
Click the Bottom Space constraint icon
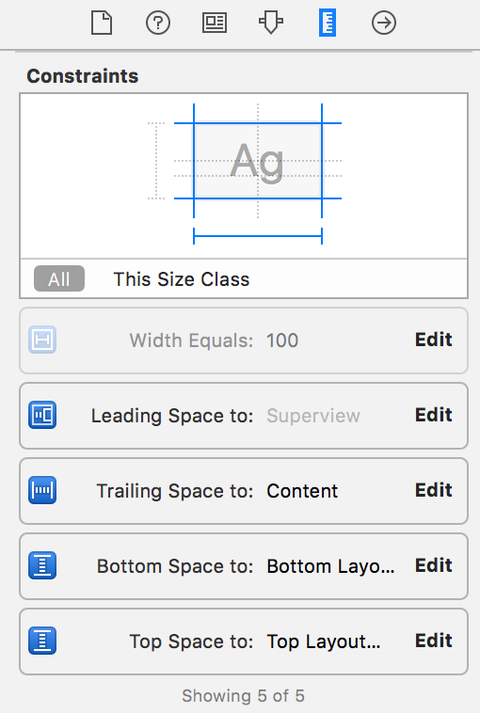click(42, 565)
